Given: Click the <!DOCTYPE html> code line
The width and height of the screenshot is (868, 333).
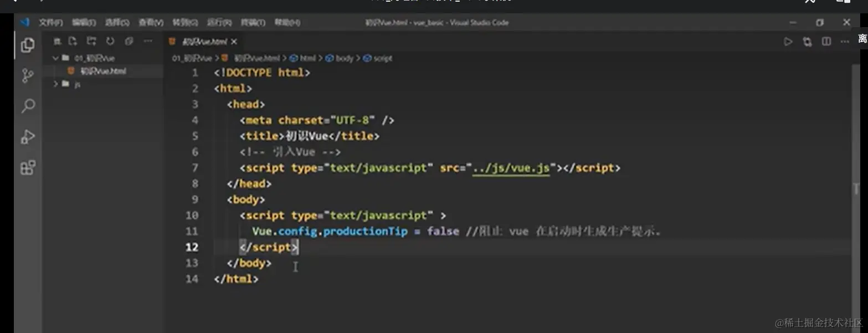Looking at the screenshot, I should click(x=262, y=73).
